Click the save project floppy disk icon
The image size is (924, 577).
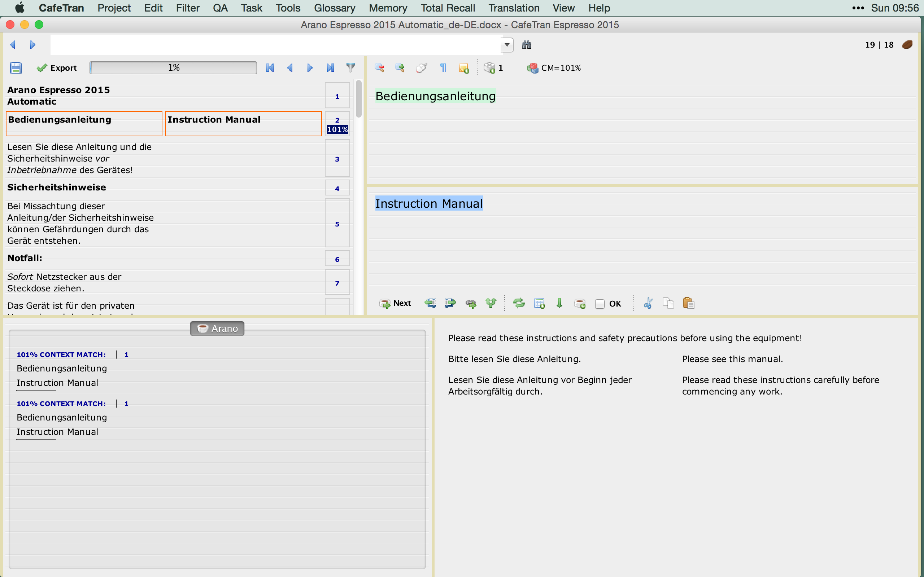16,68
